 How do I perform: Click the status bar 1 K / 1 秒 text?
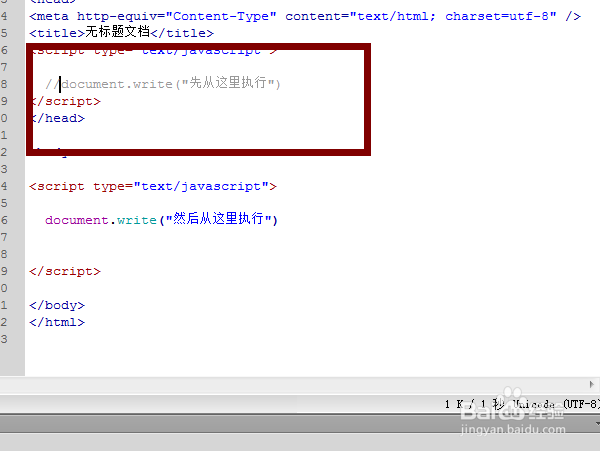pos(474,404)
